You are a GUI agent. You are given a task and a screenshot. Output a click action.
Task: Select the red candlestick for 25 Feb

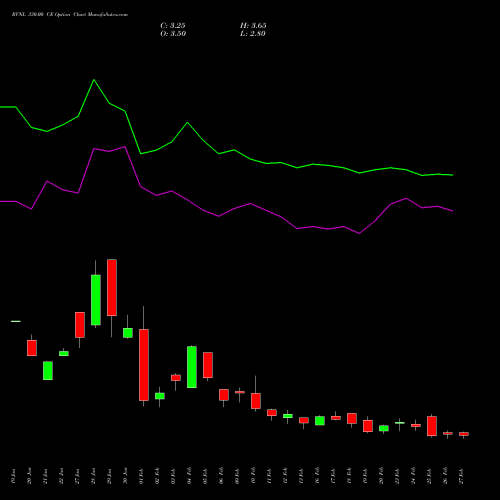tap(432, 426)
